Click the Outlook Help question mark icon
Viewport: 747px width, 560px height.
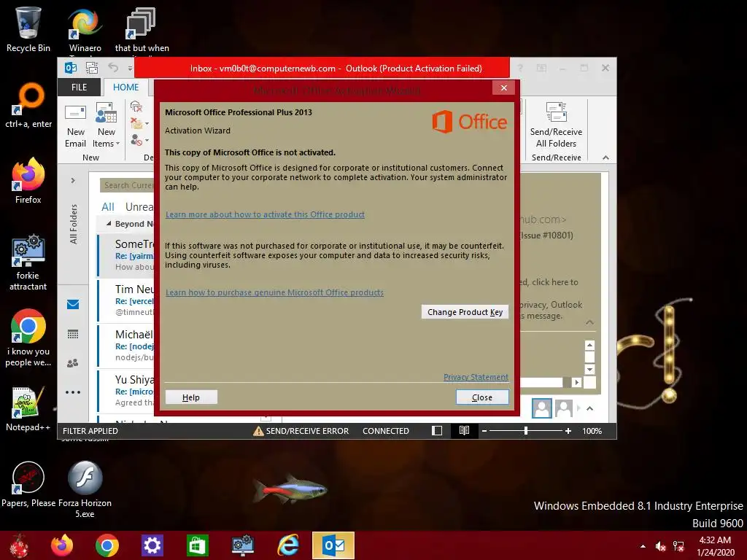(x=520, y=68)
